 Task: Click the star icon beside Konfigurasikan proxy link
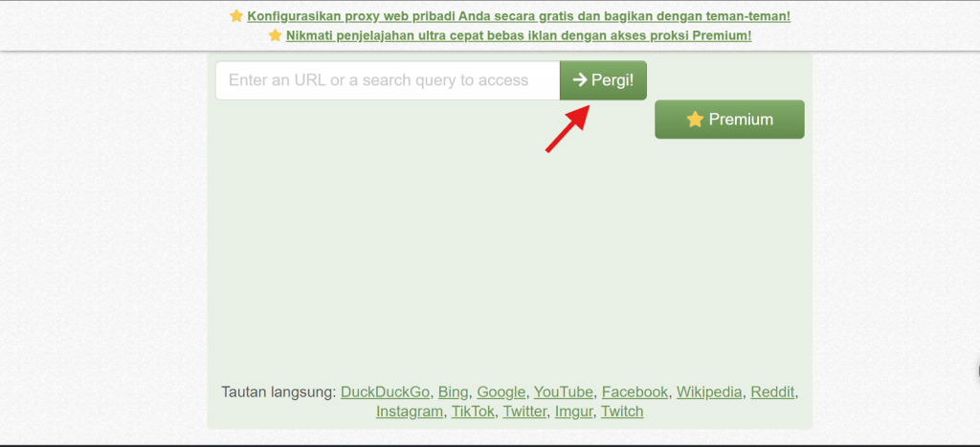pos(236,16)
